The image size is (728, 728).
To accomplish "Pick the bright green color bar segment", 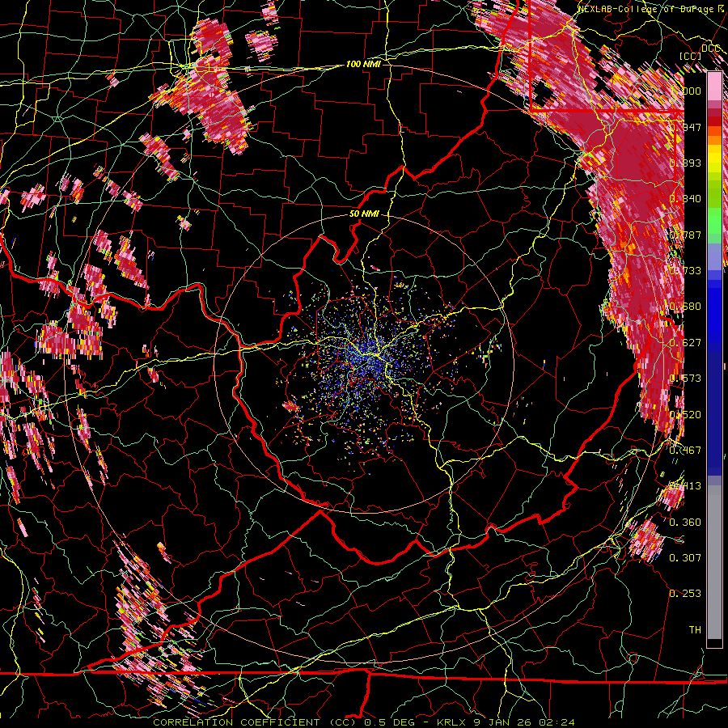I will (714, 221).
